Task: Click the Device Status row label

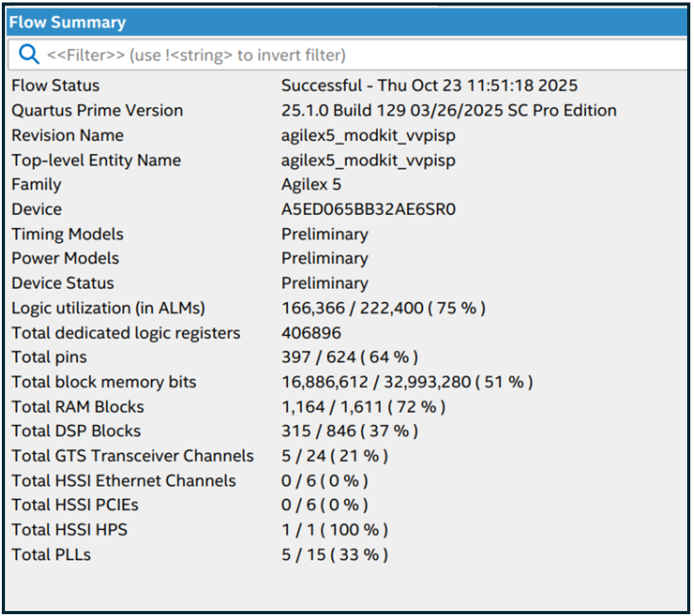Action: (x=63, y=283)
